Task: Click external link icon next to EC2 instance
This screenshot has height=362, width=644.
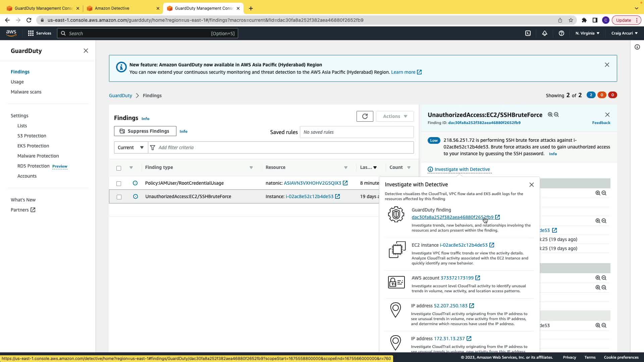Action: pyautogui.click(x=492, y=245)
